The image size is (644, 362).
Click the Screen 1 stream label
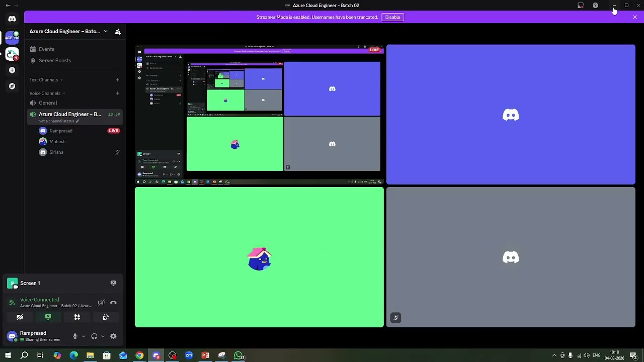click(30, 283)
